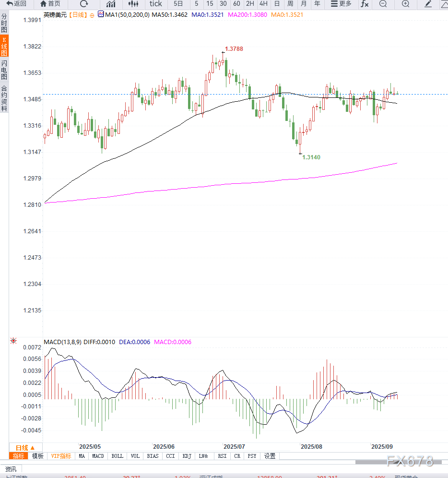The image size is (448, 478).
Task: Select the candlestick chart type icon
Action: click(x=133, y=4)
